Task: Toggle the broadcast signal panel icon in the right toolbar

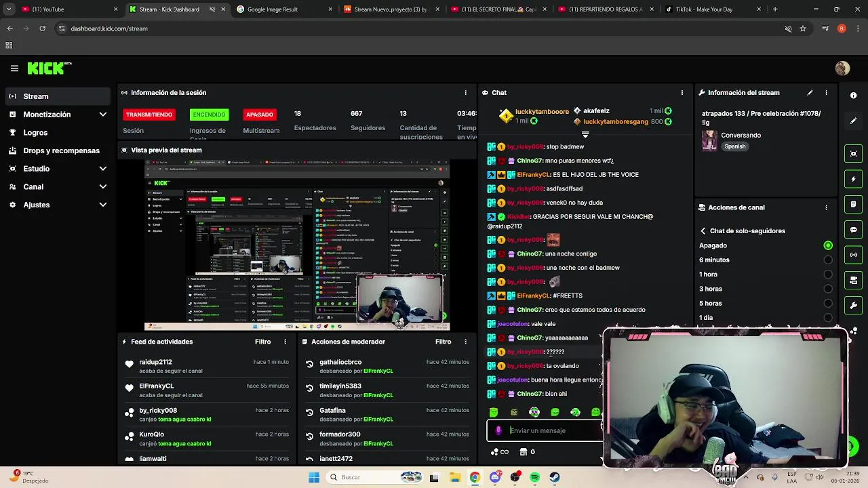Action: 853,255
